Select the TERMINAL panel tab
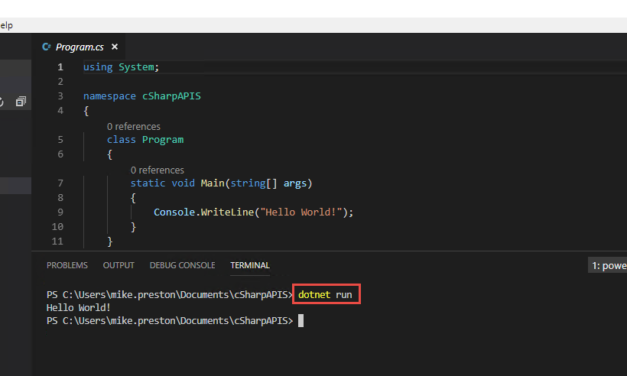Screen dimensions: 627x376 tap(250, 265)
